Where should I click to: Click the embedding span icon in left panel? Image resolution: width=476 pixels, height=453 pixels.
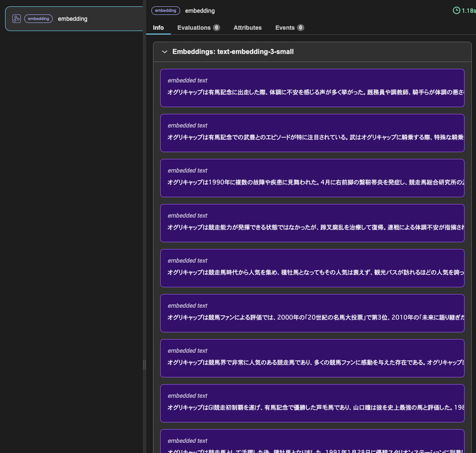[17, 19]
